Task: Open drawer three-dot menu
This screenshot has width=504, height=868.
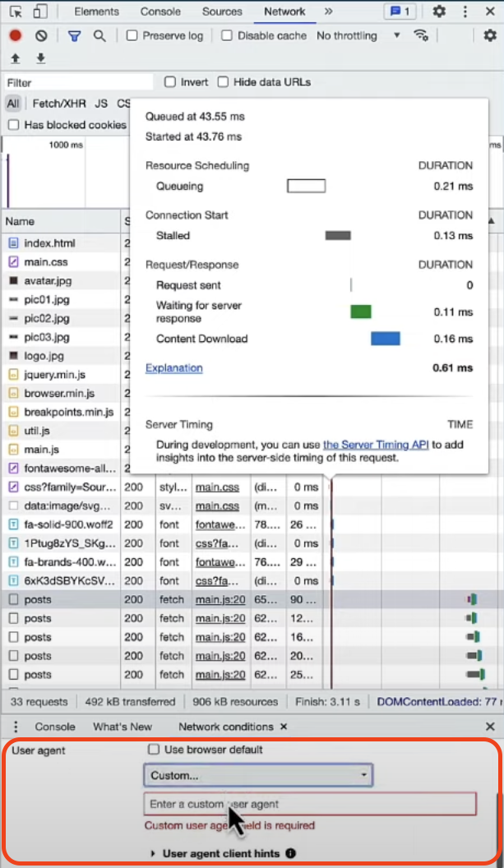Action: [16, 727]
